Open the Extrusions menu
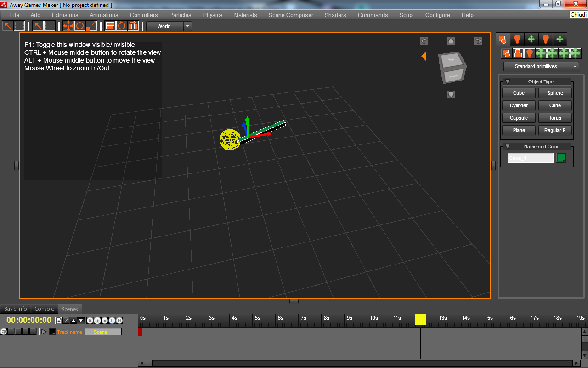This screenshot has width=588, height=368. point(65,15)
